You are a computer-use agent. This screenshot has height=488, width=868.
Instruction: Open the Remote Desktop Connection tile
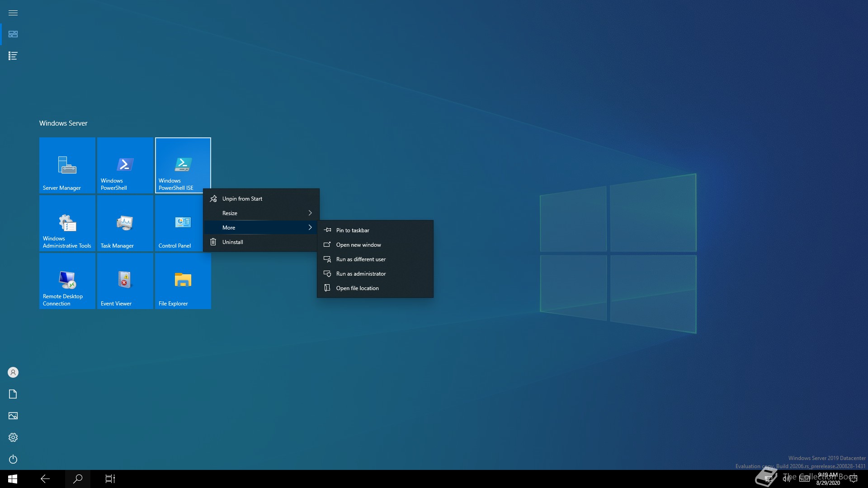pyautogui.click(x=67, y=281)
